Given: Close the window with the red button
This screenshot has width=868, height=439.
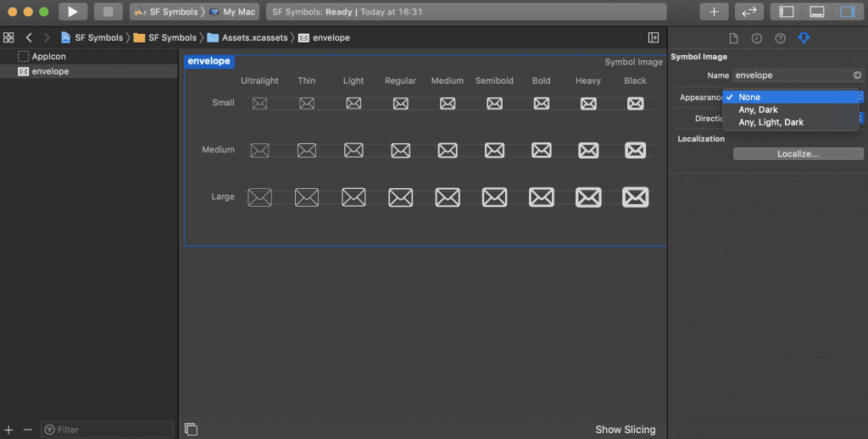Looking at the screenshot, I should click(x=12, y=12).
